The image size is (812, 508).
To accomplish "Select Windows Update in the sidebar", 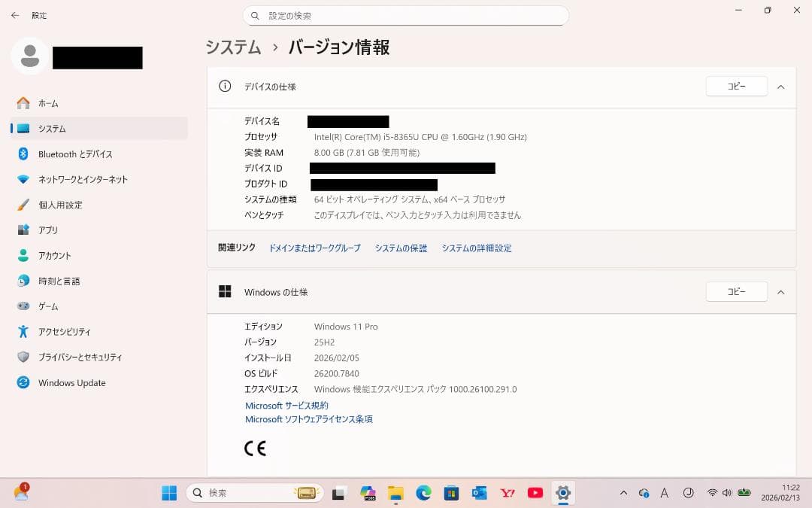I will point(71,382).
